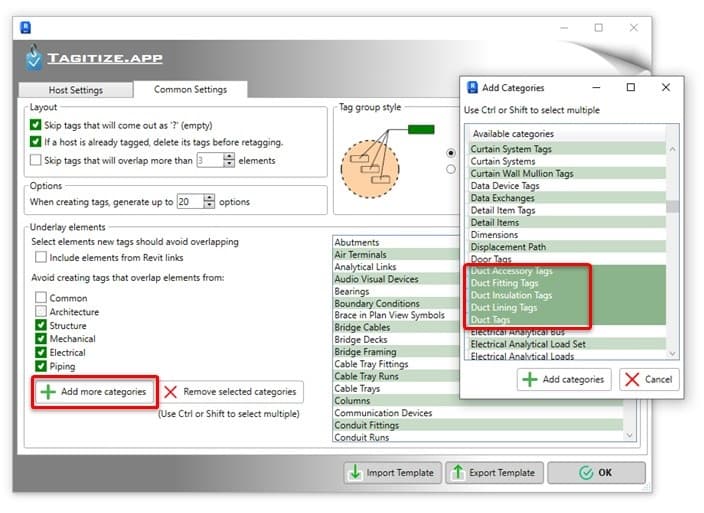This screenshot has height=513, width=704.
Task: Click Remove selected categories button
Action: tap(232, 392)
